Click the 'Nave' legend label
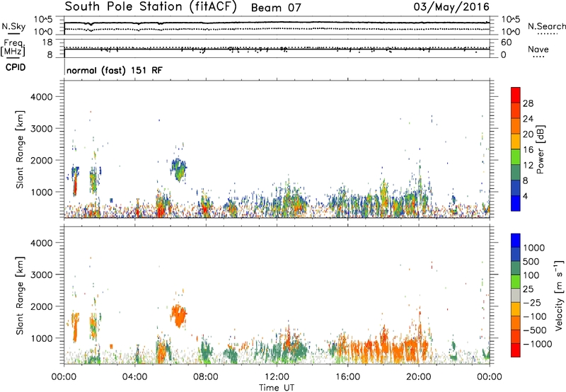This screenshot has width=566, height=392. [x=538, y=50]
